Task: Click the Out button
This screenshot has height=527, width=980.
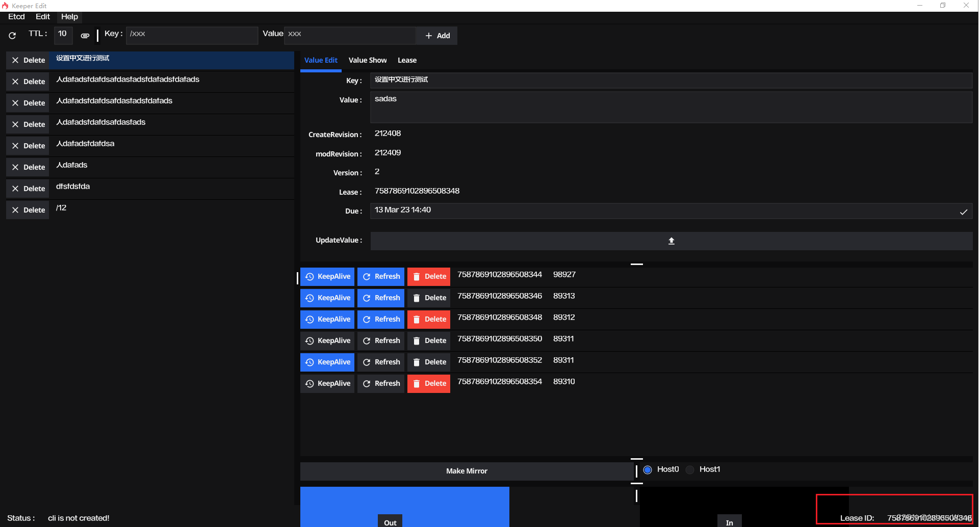Action: pyautogui.click(x=390, y=522)
